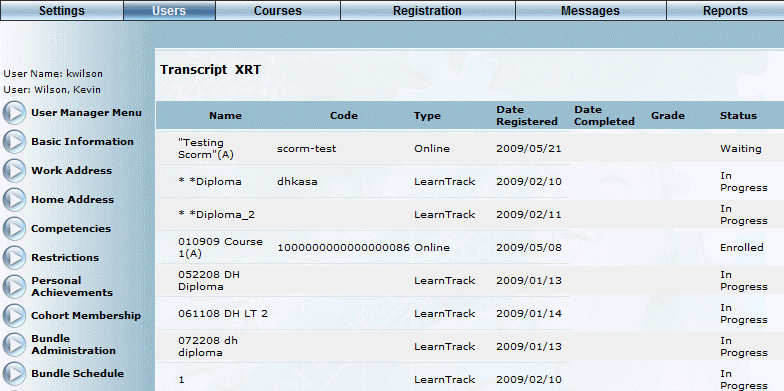The width and height of the screenshot is (784, 391).
Task: Open Bundle Administration link
Action: (x=74, y=344)
